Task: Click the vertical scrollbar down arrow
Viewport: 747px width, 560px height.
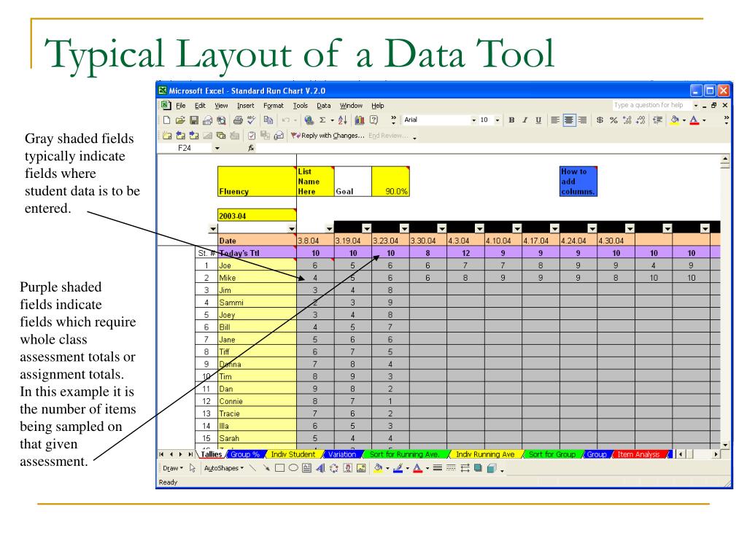Action: (x=725, y=445)
